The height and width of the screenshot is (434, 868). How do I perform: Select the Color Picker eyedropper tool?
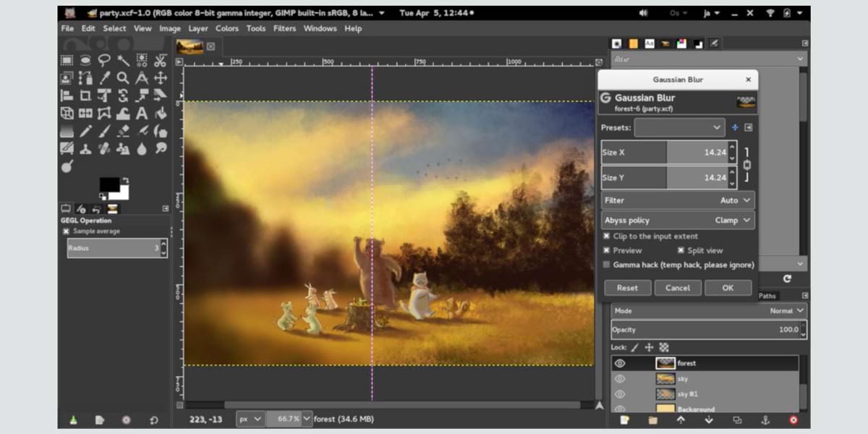(104, 78)
